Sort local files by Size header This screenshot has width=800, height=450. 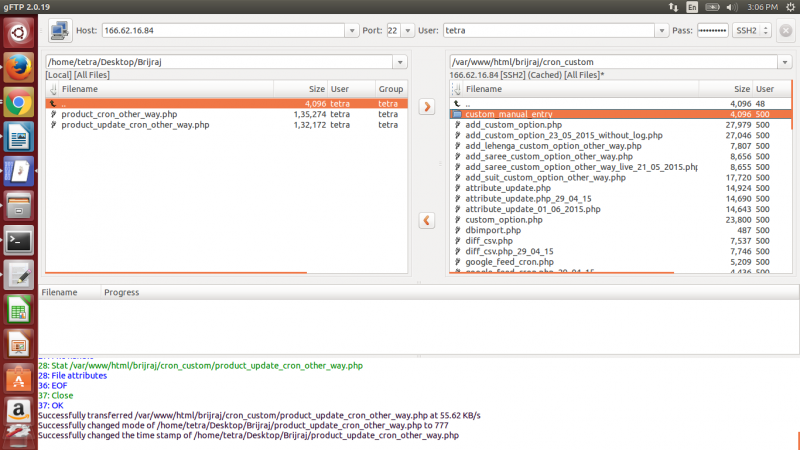pos(301,89)
